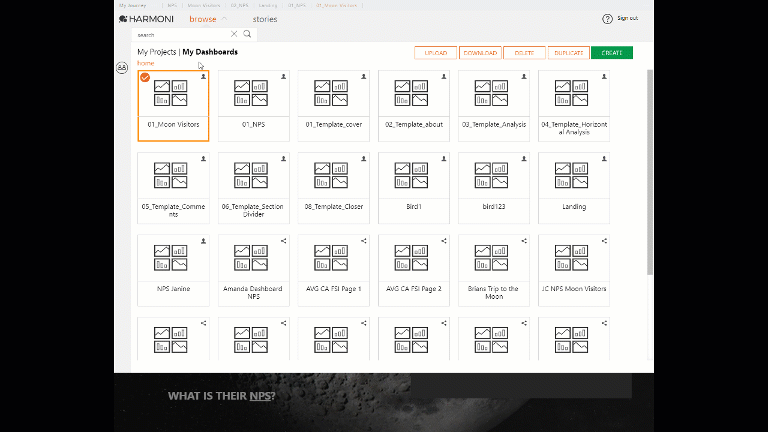This screenshot has width=768, height=432.
Task: Select the 02_Template_about card label
Action: pyautogui.click(x=414, y=124)
